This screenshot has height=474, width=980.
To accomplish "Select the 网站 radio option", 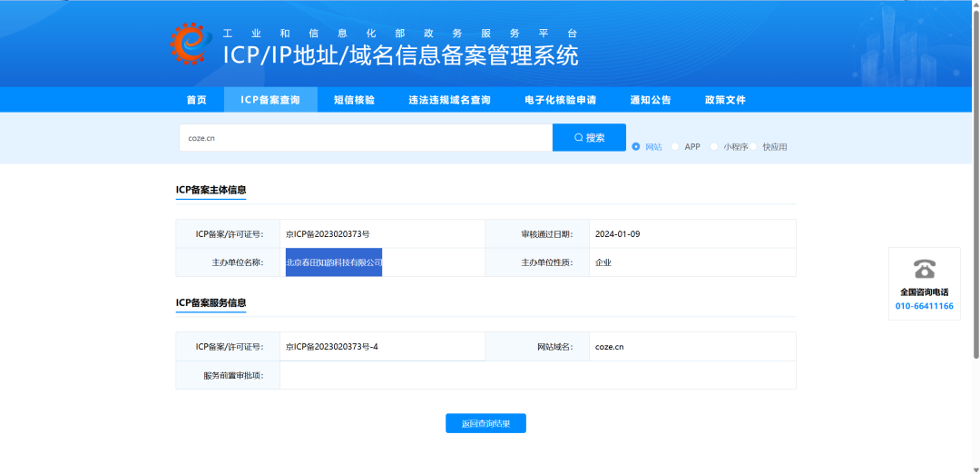I will 636,146.
